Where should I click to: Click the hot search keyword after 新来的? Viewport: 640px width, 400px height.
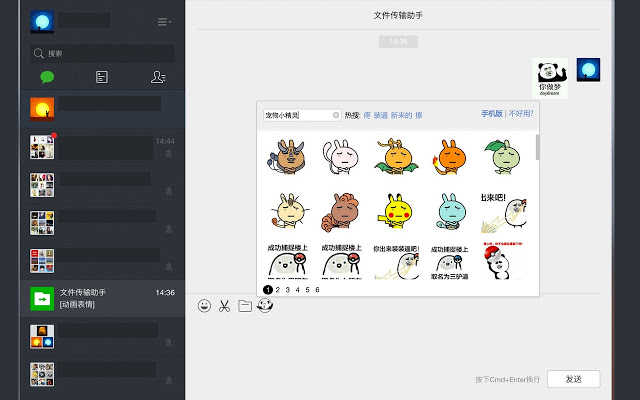(418, 116)
